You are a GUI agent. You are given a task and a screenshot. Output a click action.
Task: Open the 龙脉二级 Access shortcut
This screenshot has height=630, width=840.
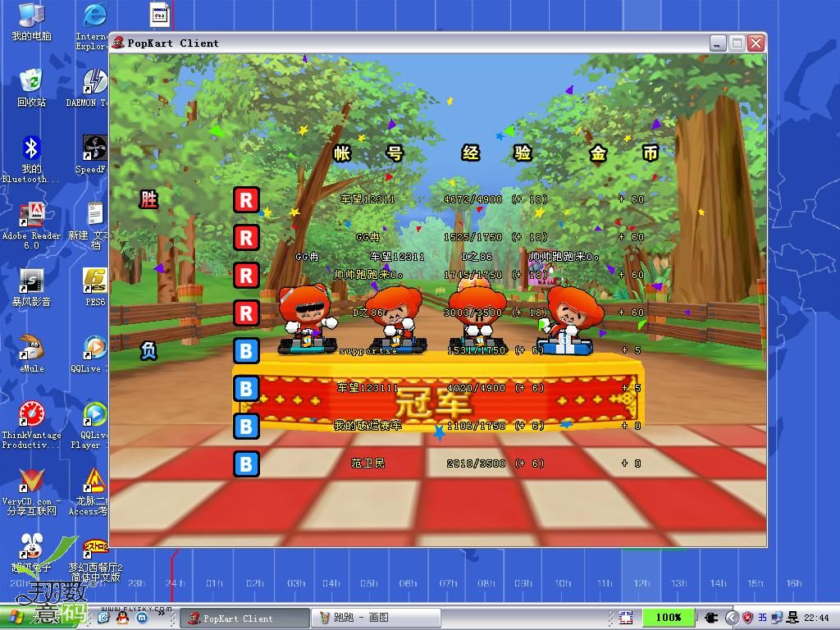tap(89, 492)
